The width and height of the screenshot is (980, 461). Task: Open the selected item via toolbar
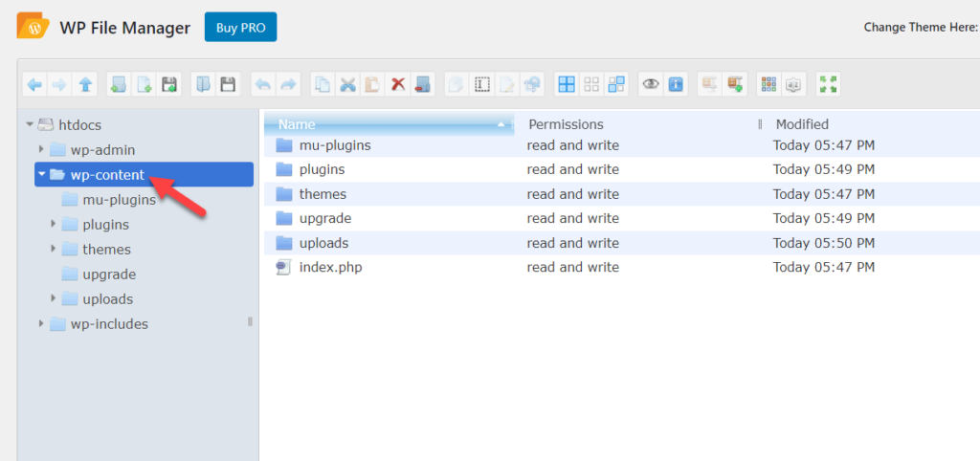[203, 84]
